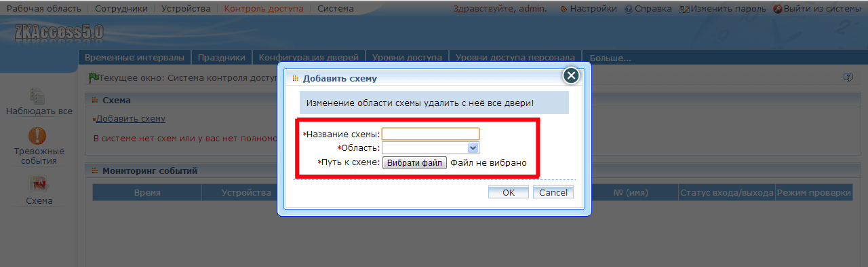Open the Больше... tab menu

610,58
